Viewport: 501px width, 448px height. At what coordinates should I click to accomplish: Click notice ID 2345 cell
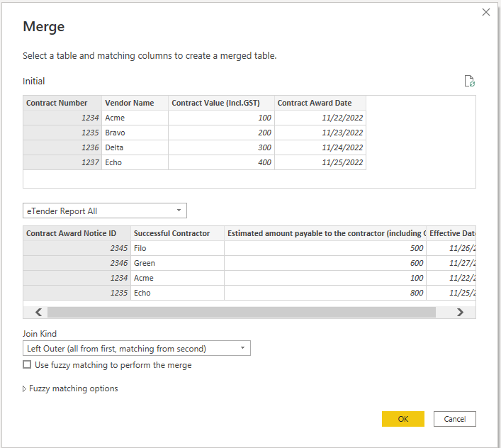77,248
